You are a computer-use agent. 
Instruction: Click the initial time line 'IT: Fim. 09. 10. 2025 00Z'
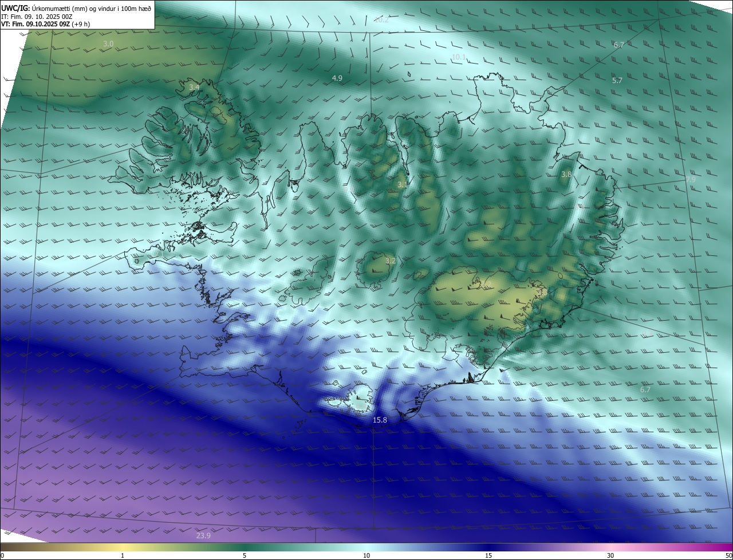tap(37, 17)
